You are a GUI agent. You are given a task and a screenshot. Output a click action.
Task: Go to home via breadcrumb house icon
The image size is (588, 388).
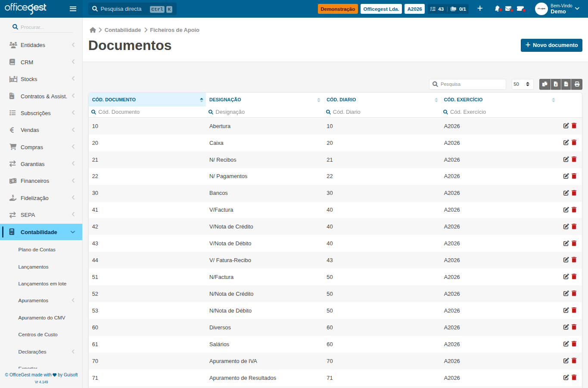[93, 30]
